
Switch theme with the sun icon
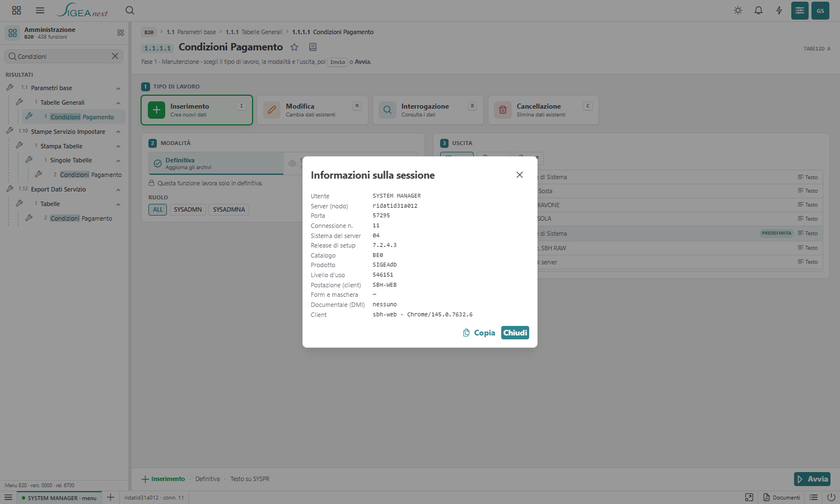click(738, 11)
